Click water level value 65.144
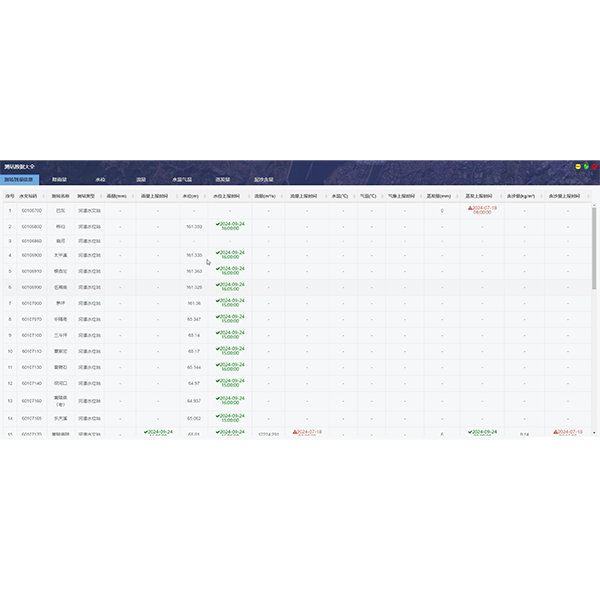Image resolution: width=600 pixels, height=600 pixels. (194, 368)
